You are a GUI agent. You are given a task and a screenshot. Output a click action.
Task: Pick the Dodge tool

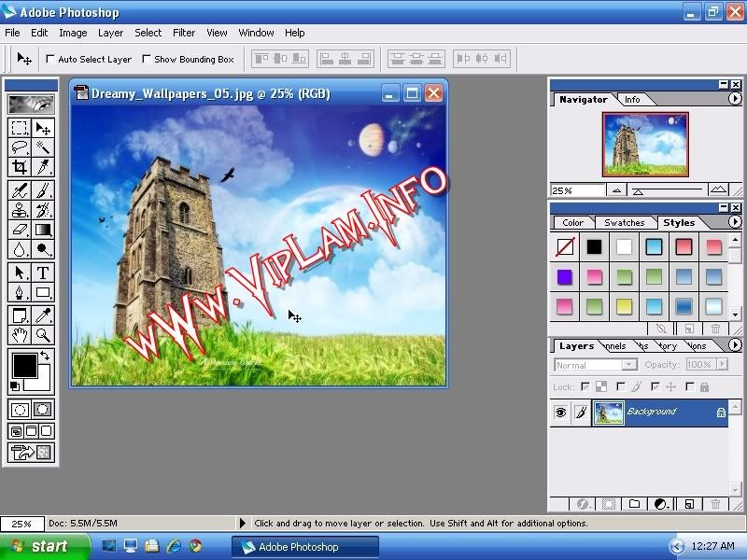(43, 249)
